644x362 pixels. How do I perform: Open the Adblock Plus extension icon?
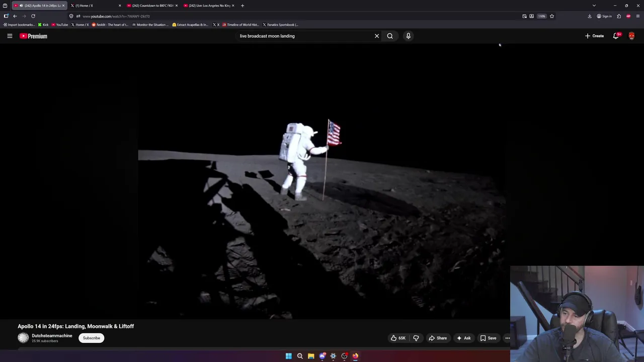coord(628,16)
